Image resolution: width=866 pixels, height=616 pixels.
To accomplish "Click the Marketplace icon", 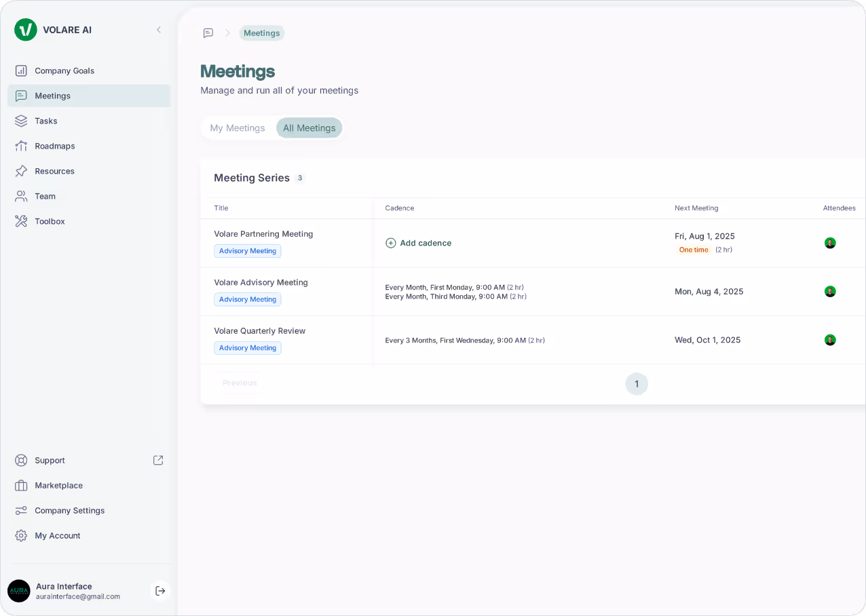I will [21, 485].
